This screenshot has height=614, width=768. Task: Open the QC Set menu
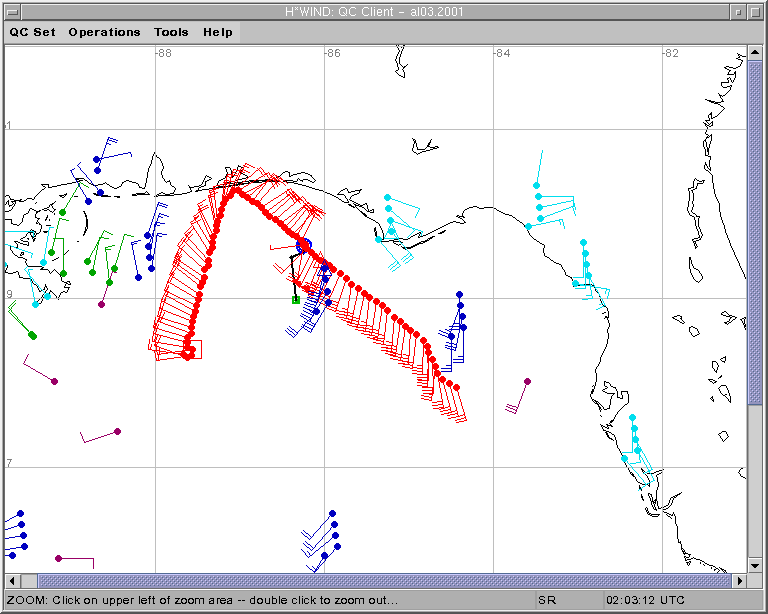tap(33, 32)
